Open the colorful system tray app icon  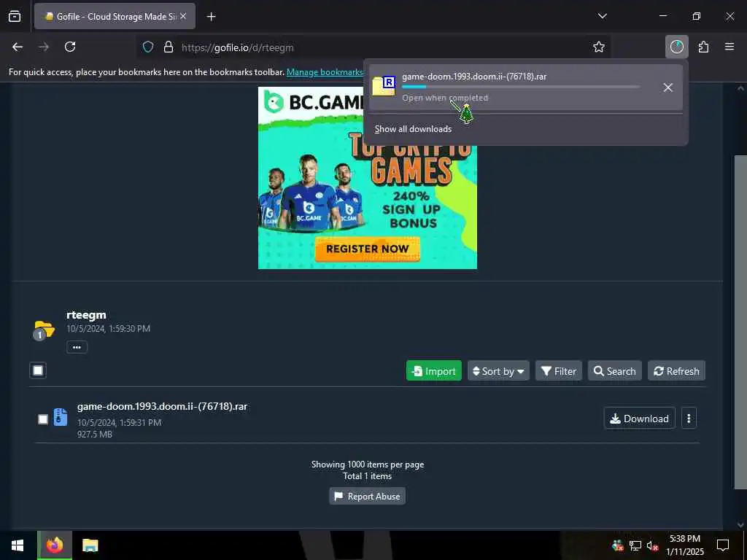click(x=618, y=545)
